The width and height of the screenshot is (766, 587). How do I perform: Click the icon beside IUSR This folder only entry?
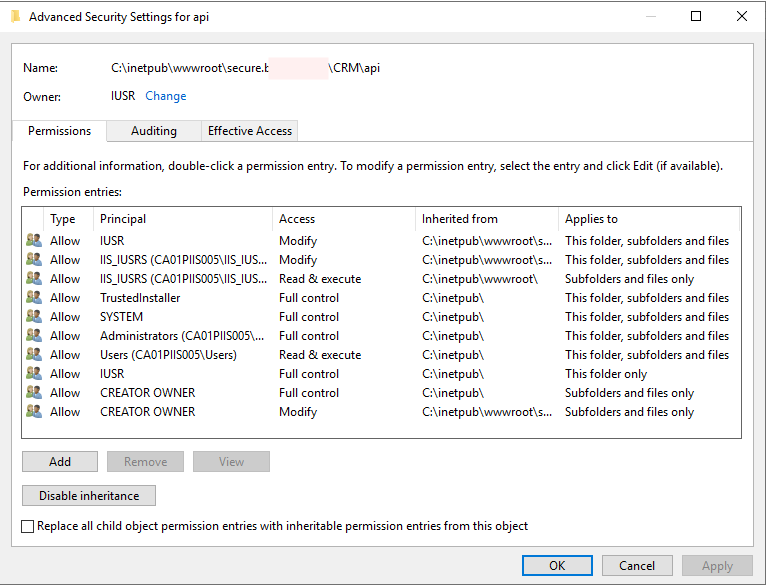pyautogui.click(x=34, y=374)
